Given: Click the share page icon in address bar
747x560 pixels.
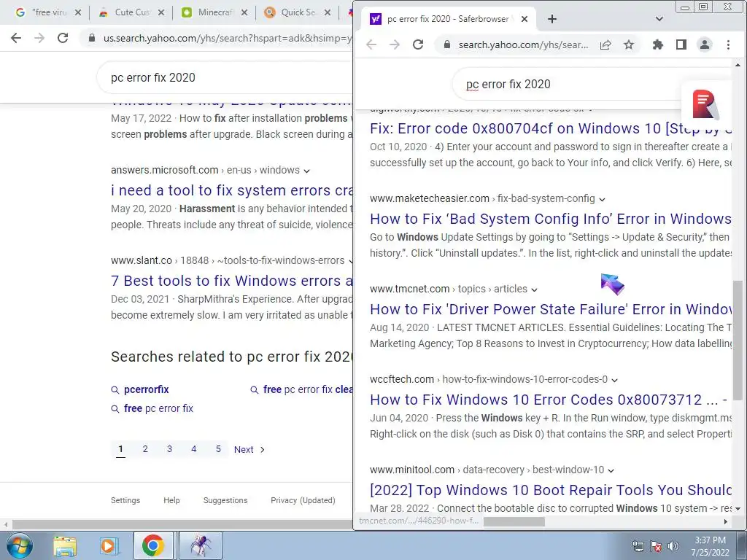Looking at the screenshot, I should (x=605, y=44).
